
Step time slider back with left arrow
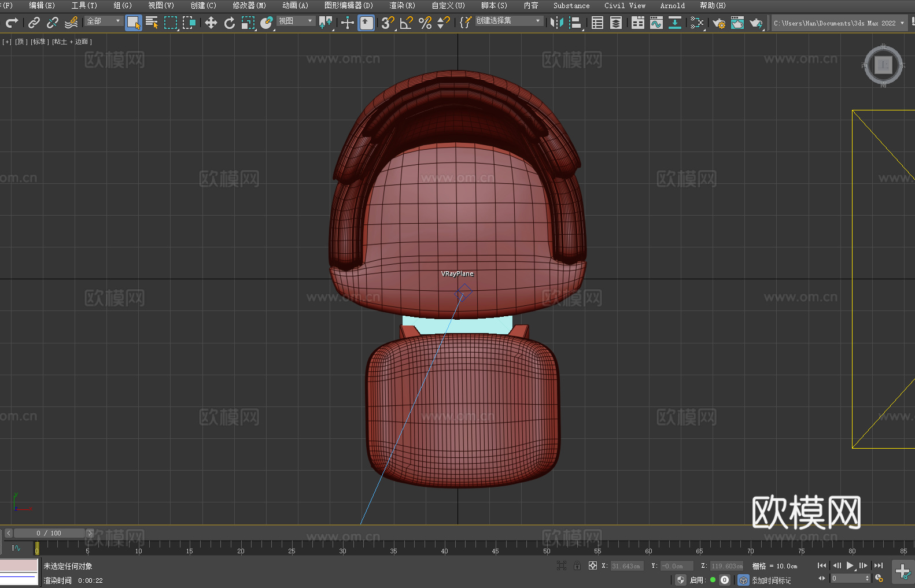coord(8,533)
